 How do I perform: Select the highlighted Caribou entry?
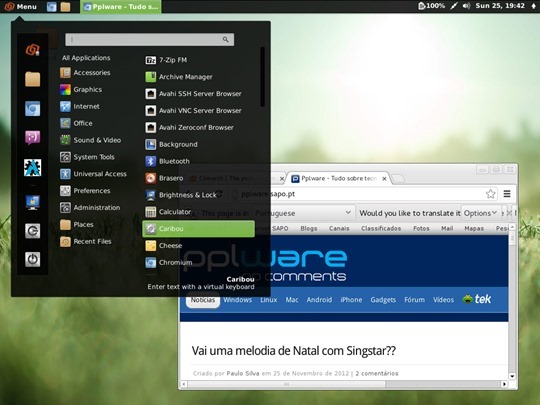pos(199,229)
